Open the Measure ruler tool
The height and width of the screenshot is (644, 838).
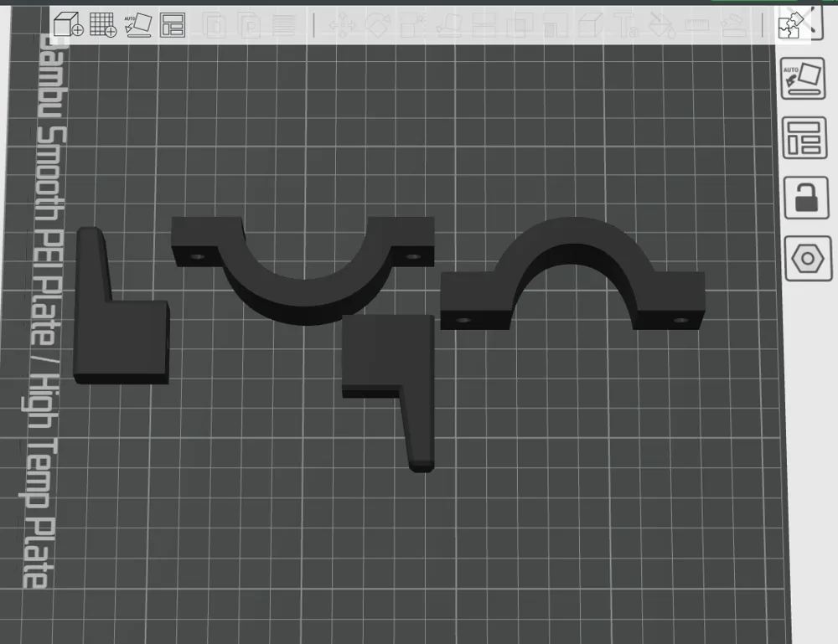(697, 25)
